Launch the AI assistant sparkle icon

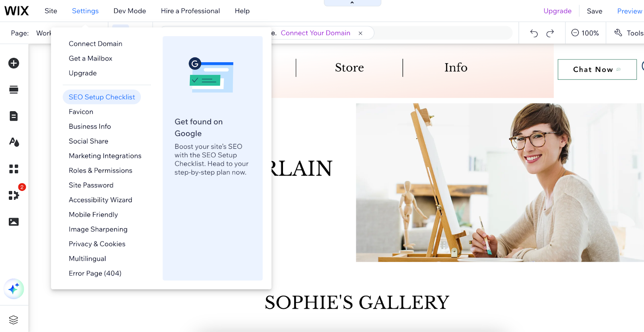(14, 289)
